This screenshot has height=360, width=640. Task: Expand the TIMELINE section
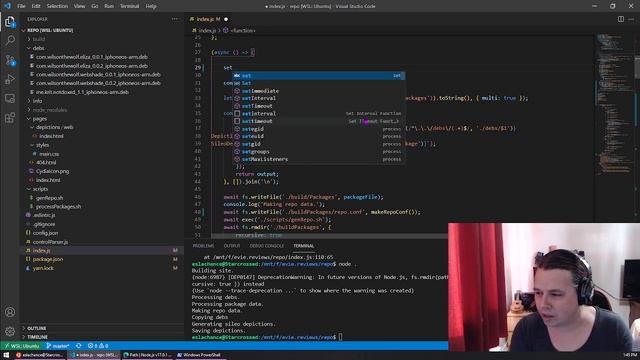[x=38, y=337]
